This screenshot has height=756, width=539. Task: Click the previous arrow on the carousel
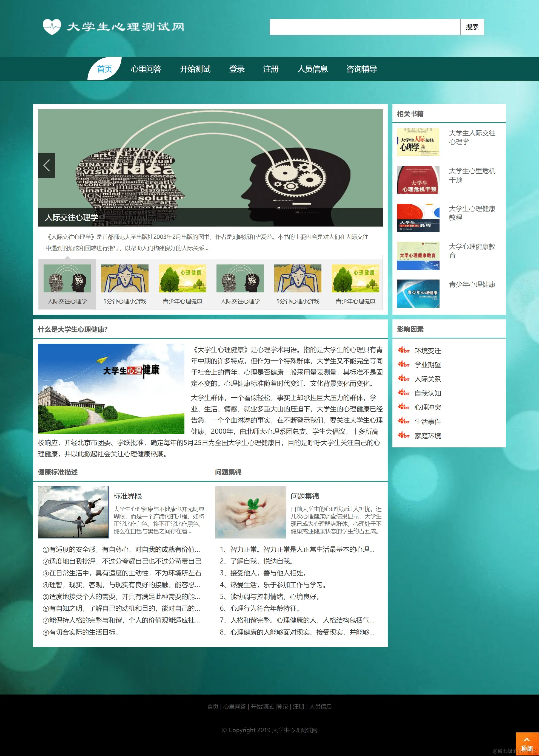47,166
